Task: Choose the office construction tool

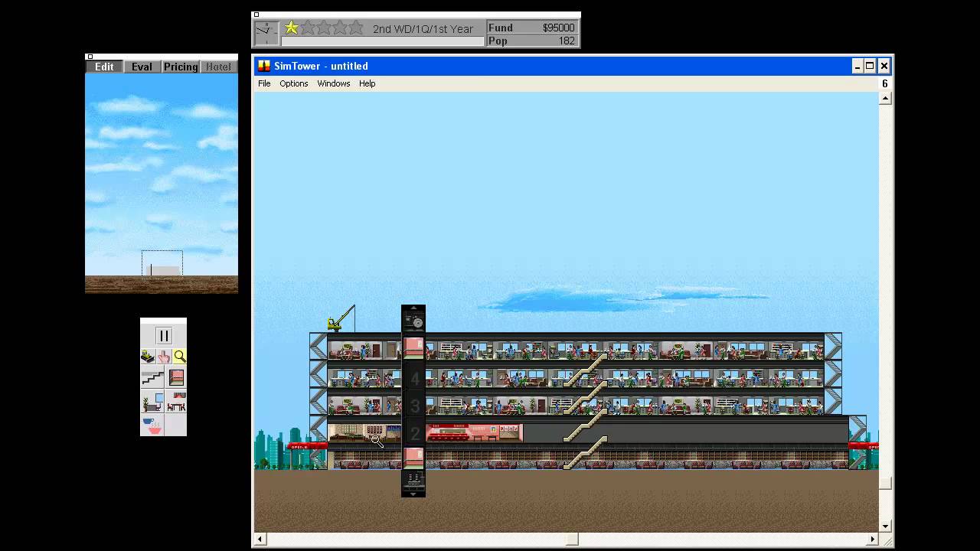Action: (x=152, y=402)
